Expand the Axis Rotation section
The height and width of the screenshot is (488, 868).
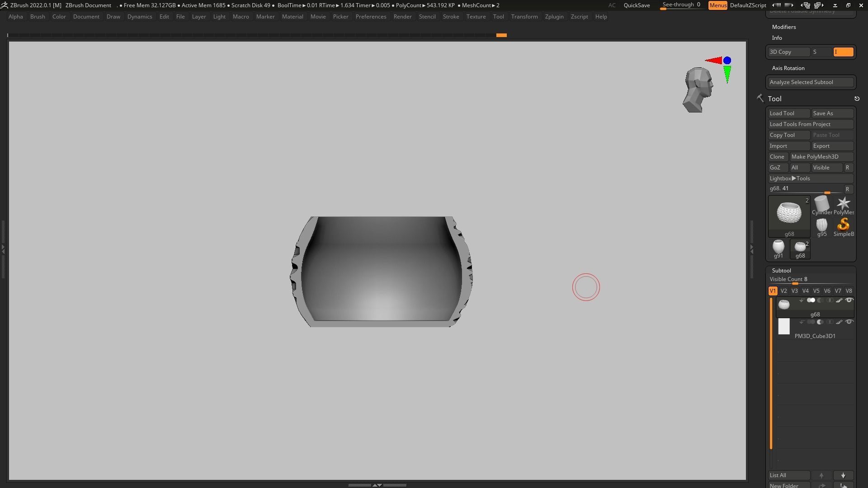tap(788, 68)
